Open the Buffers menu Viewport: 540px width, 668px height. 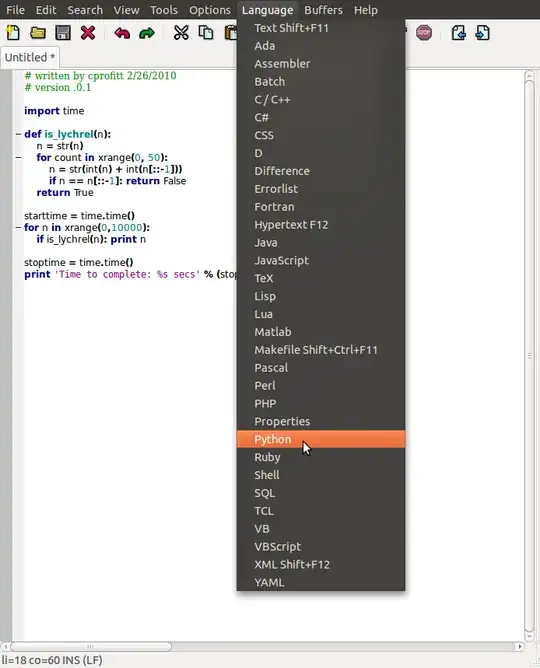coord(323,10)
